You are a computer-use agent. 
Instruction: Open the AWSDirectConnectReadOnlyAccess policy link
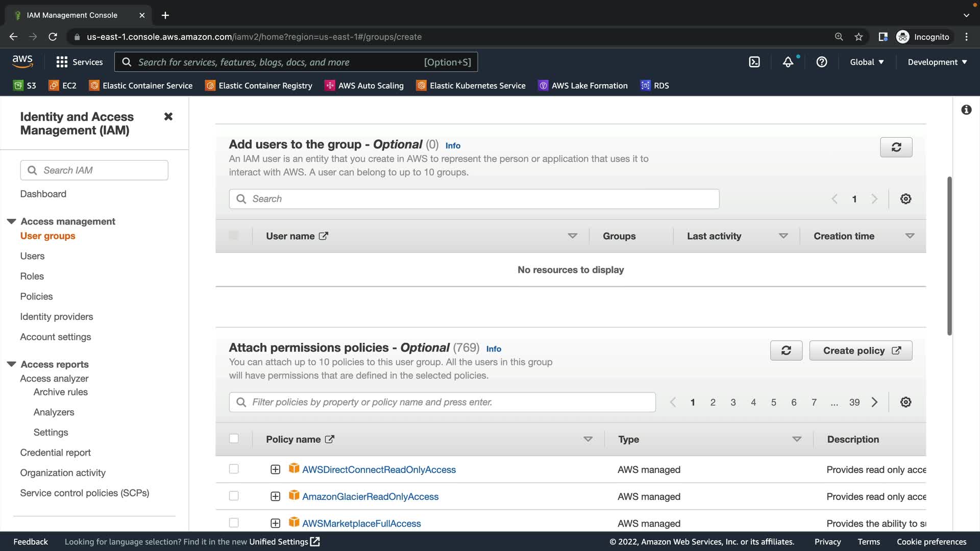(x=379, y=469)
